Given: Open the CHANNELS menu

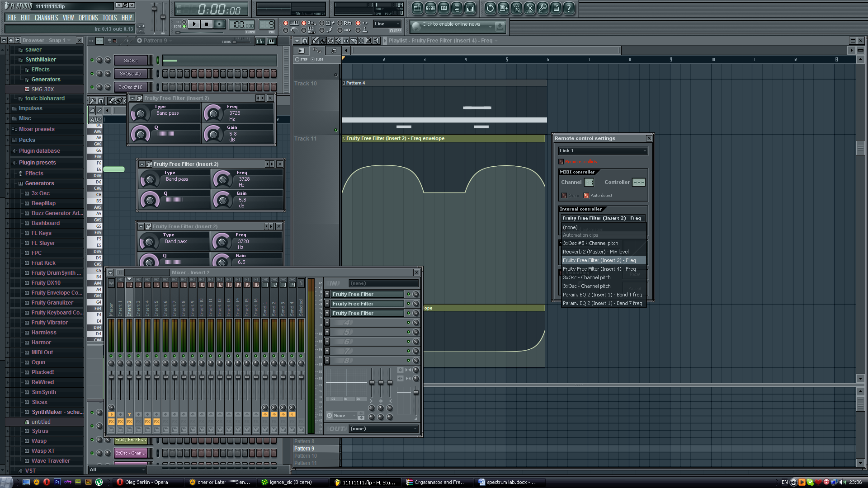Looking at the screenshot, I should [46, 18].
